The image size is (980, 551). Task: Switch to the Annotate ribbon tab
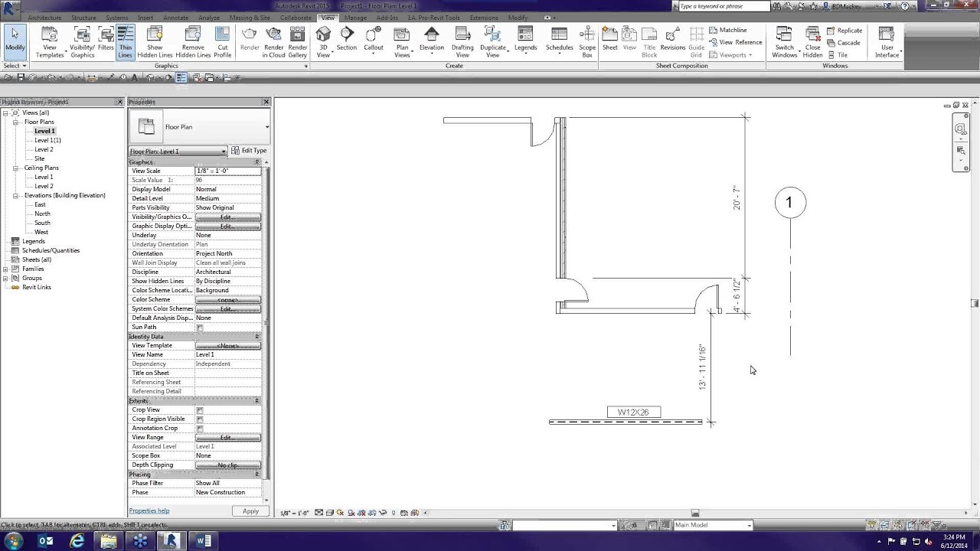(x=175, y=18)
